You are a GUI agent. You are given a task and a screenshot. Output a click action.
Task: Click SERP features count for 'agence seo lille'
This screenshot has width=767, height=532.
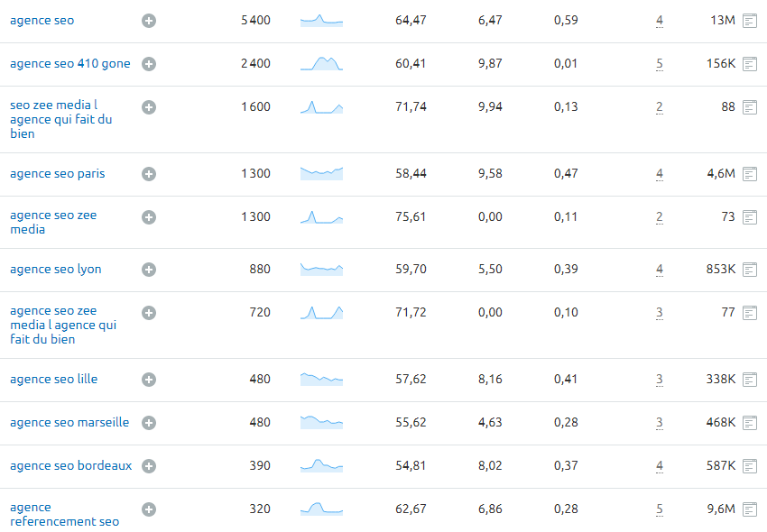coord(660,380)
